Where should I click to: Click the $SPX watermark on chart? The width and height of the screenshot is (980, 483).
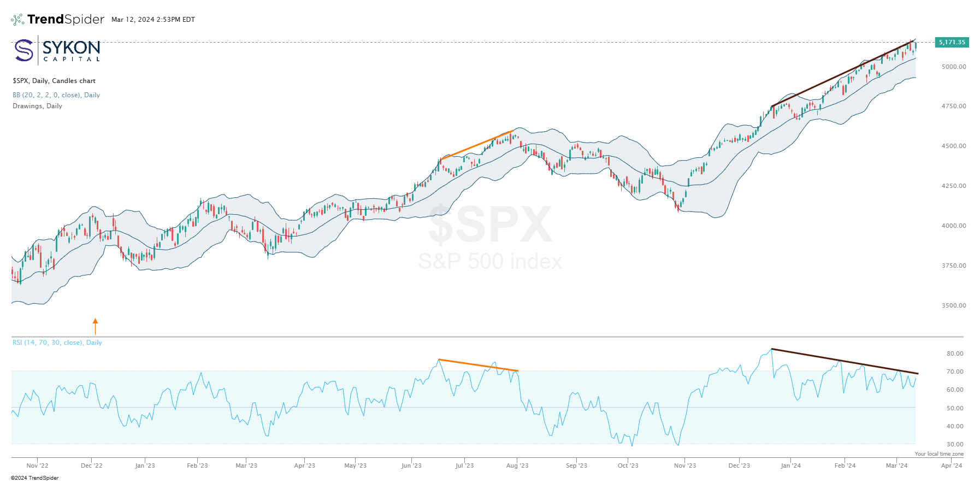pyautogui.click(x=490, y=225)
